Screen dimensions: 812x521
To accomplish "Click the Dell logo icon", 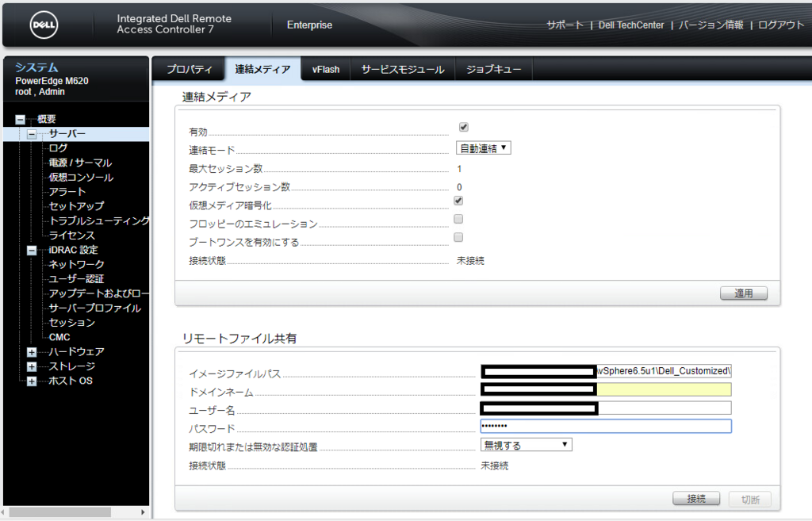I will point(44,25).
